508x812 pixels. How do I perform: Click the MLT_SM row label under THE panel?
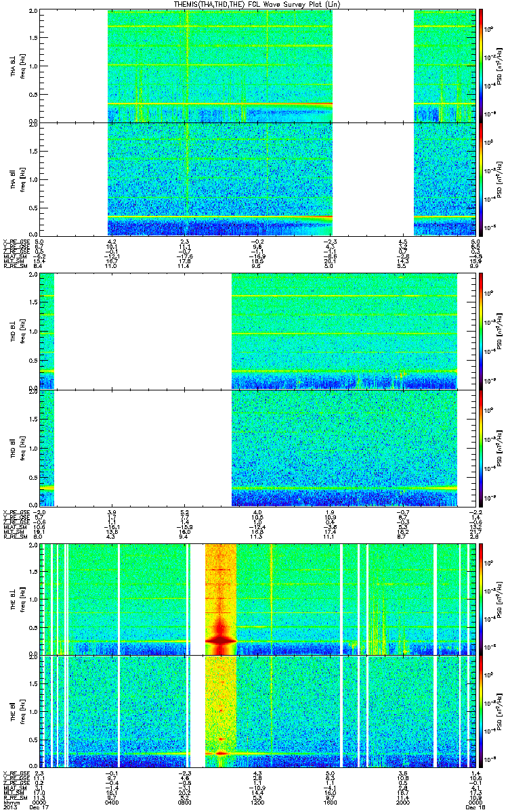[x=14, y=793]
